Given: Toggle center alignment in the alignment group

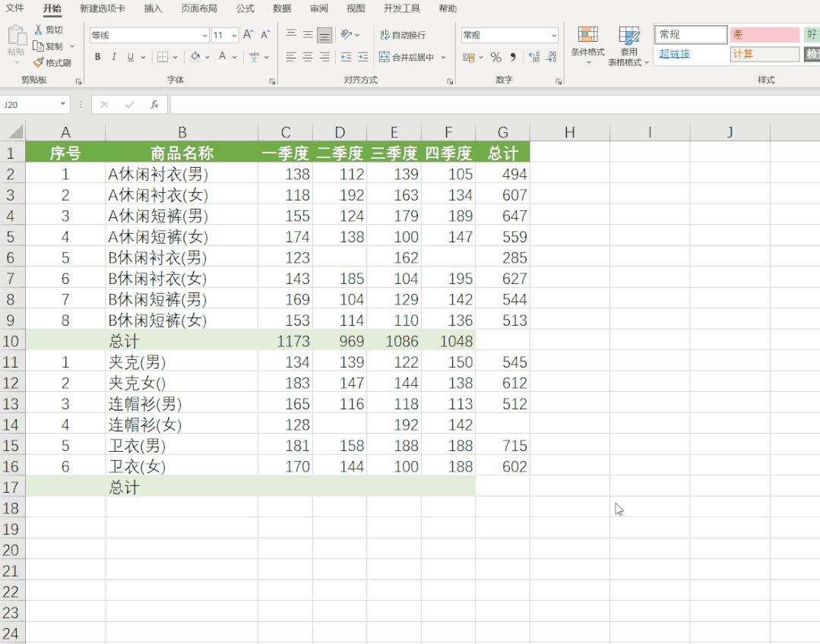Looking at the screenshot, I should coord(306,57).
